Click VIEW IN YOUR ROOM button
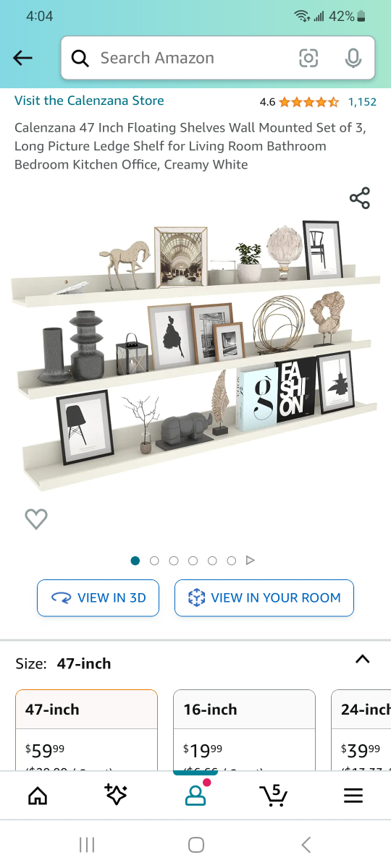 pos(264,598)
